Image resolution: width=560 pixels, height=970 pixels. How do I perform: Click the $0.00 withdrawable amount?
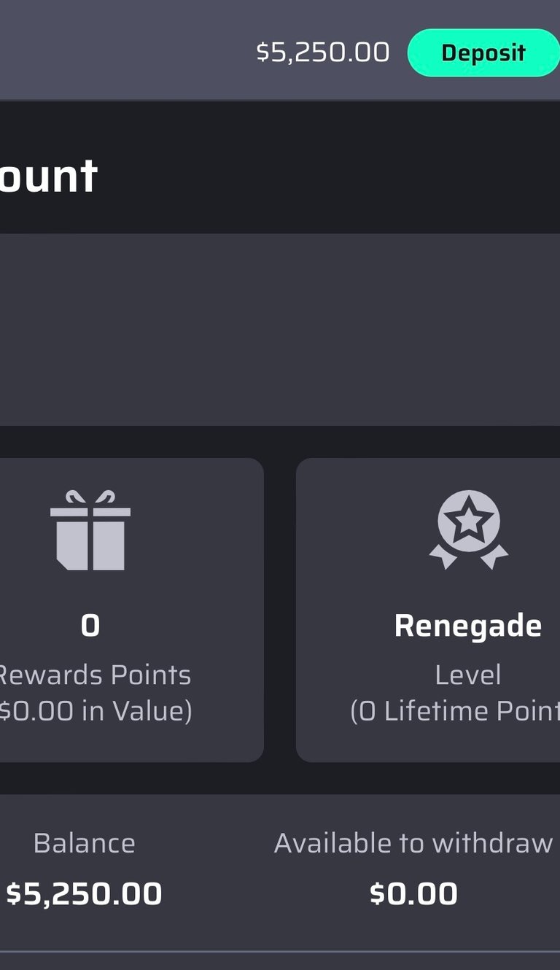413,893
